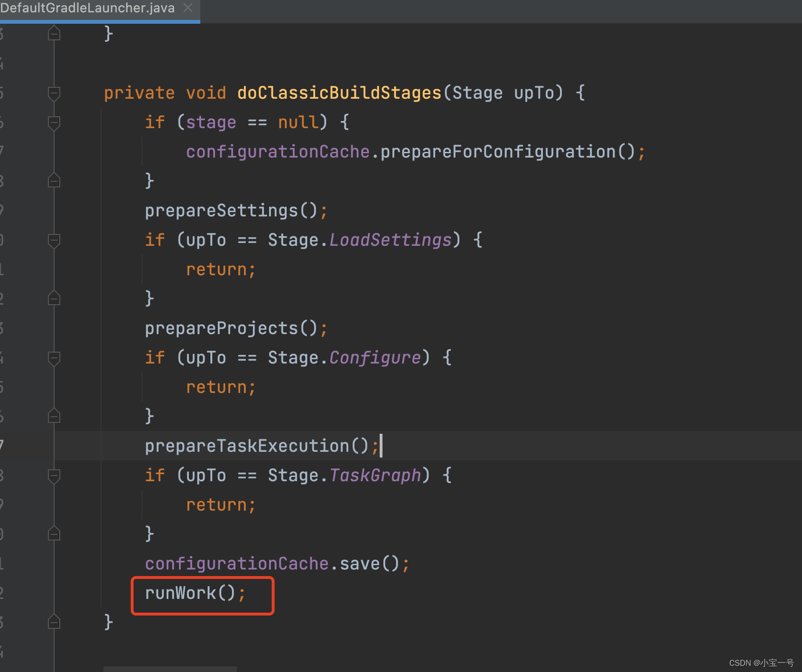Click 'return;' under TaskGraph check
The image size is (802, 672).
(221, 504)
